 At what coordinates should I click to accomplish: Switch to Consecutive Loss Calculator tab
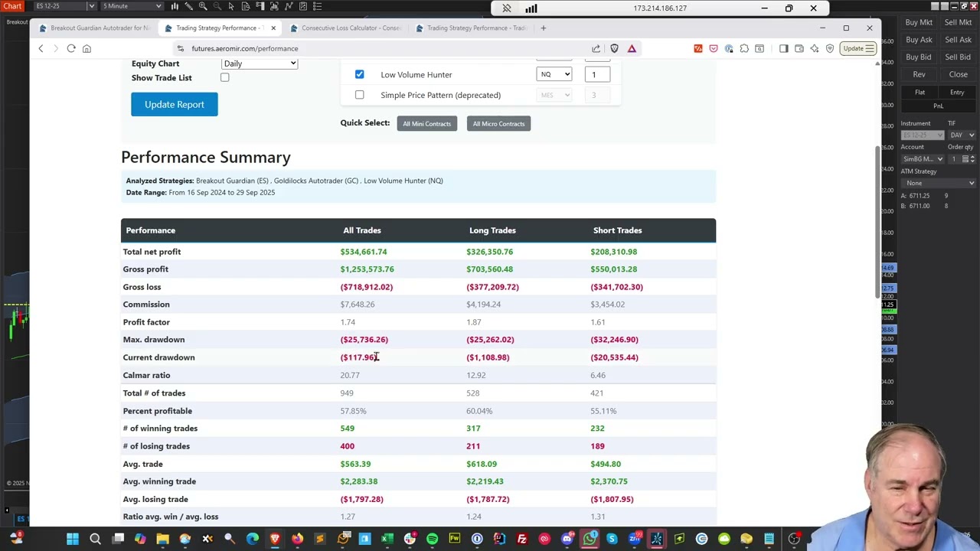tap(346, 28)
